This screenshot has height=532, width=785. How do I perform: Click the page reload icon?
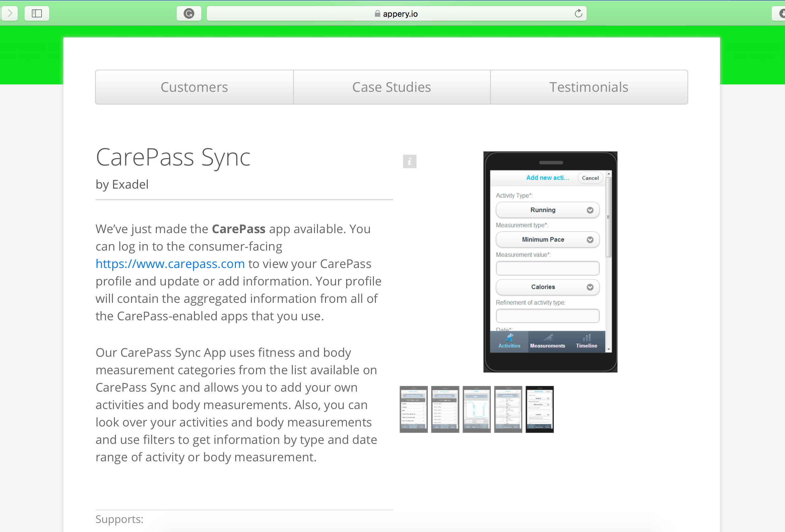[578, 13]
